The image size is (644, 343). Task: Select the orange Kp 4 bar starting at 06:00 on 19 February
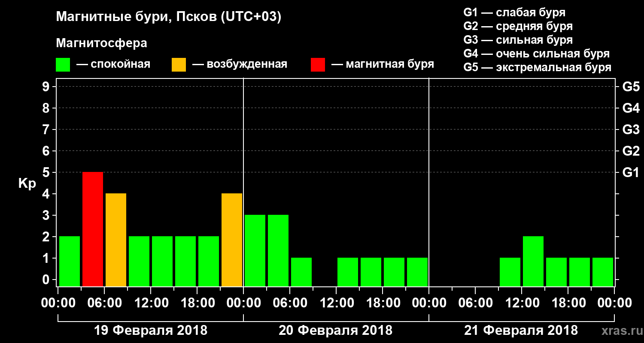(116, 240)
